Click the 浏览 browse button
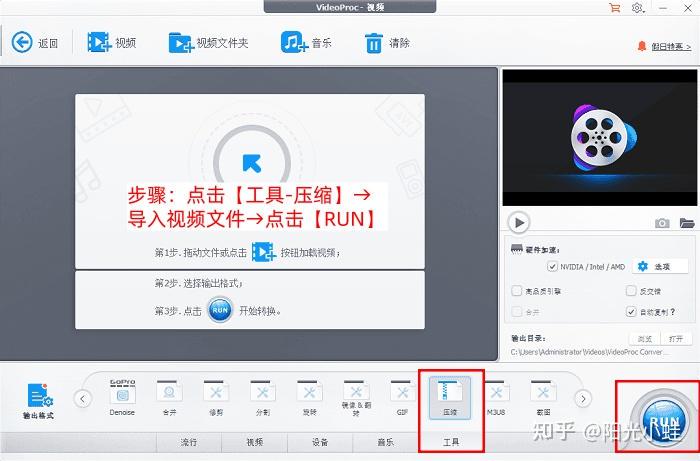The height and width of the screenshot is (461, 700). pyautogui.click(x=645, y=338)
